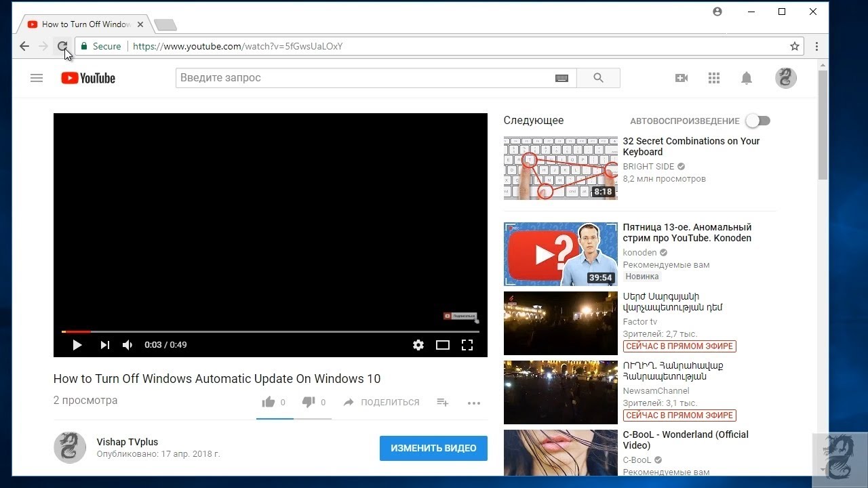Reload the page with the refresh icon
Viewport: 868px width, 488px height.
[62, 46]
